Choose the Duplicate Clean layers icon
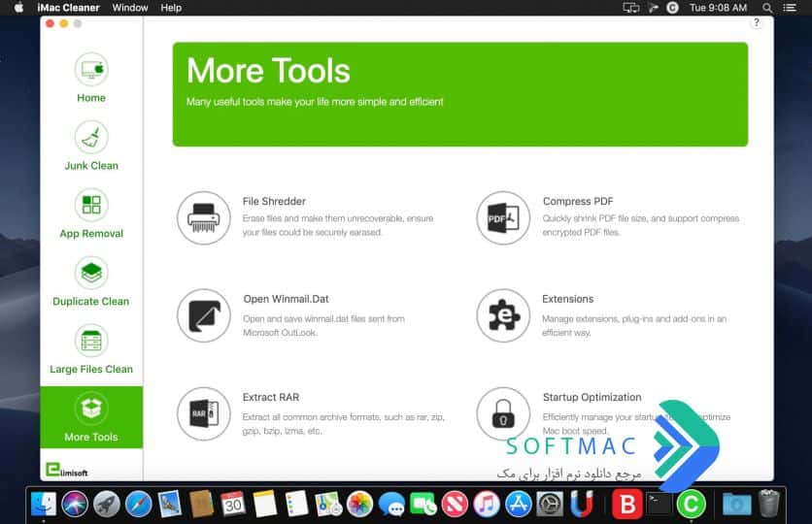 (91, 273)
